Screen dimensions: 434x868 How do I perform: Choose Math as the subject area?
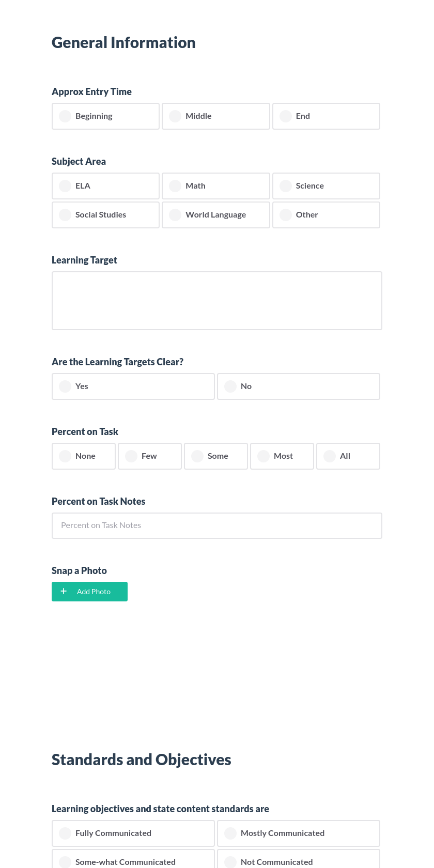[215, 185]
